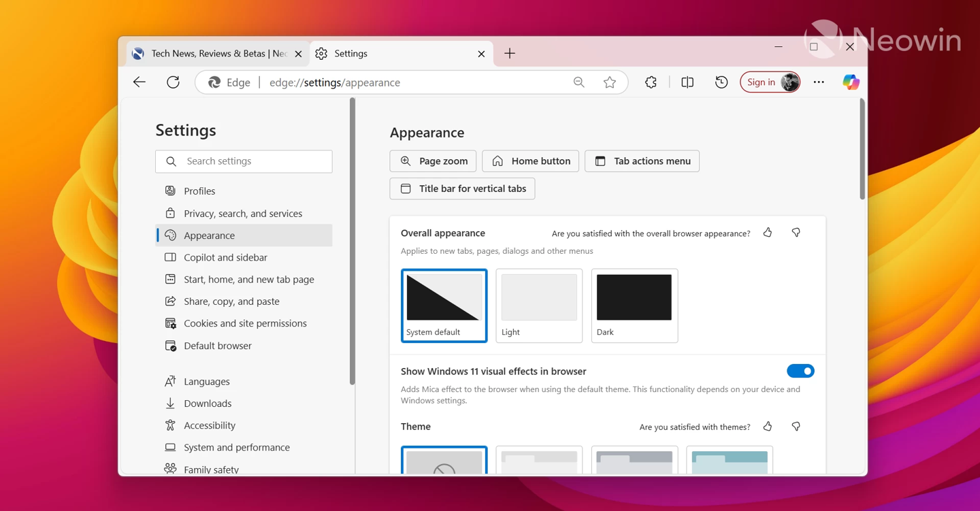Select Dark appearance option
980x511 pixels.
click(634, 306)
